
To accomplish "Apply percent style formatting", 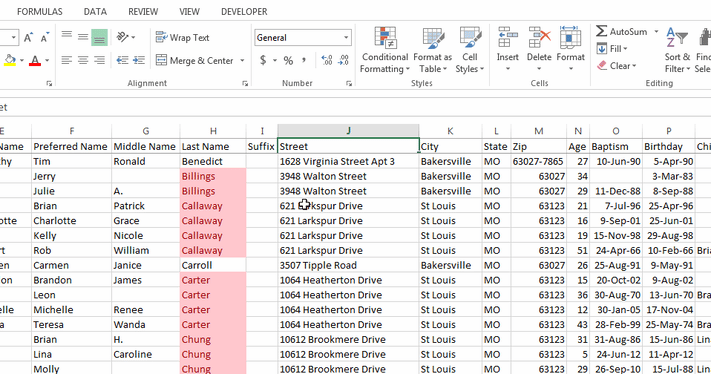I will (288, 60).
